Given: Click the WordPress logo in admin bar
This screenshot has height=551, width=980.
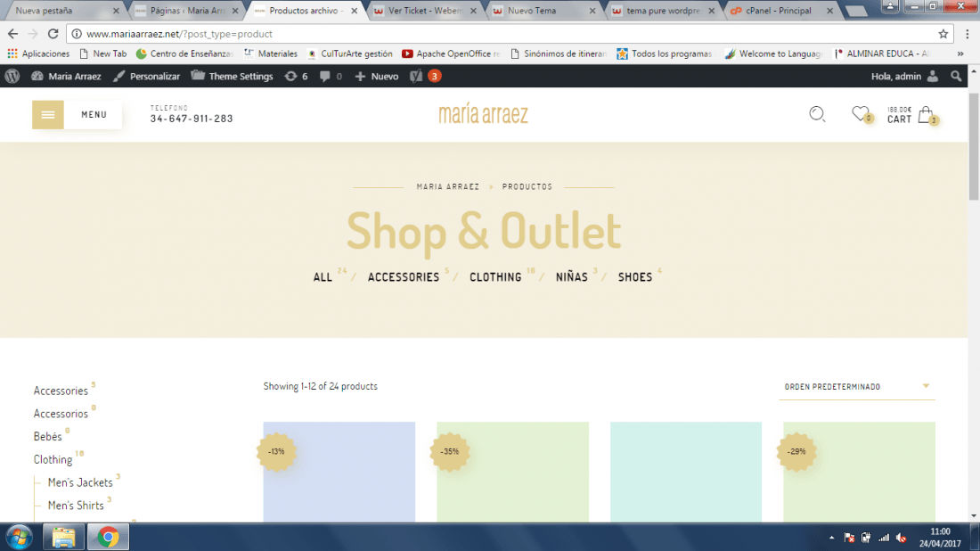Looking at the screenshot, I should (x=12, y=77).
